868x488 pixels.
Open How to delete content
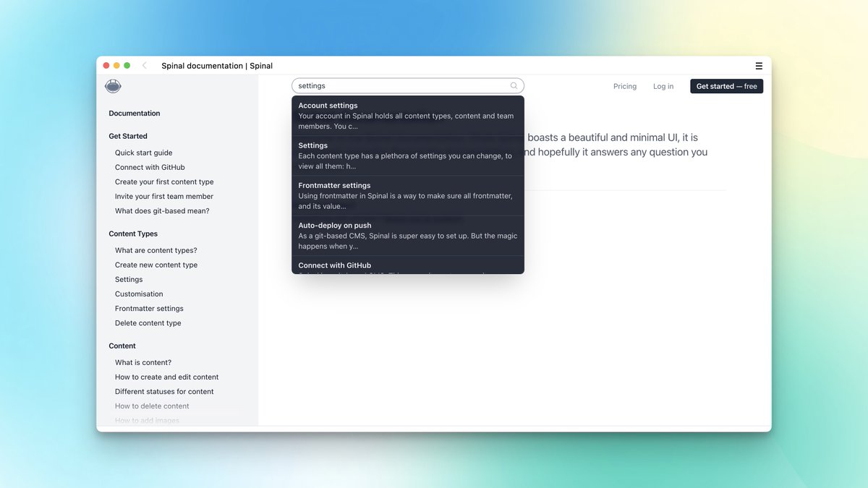[x=152, y=406]
